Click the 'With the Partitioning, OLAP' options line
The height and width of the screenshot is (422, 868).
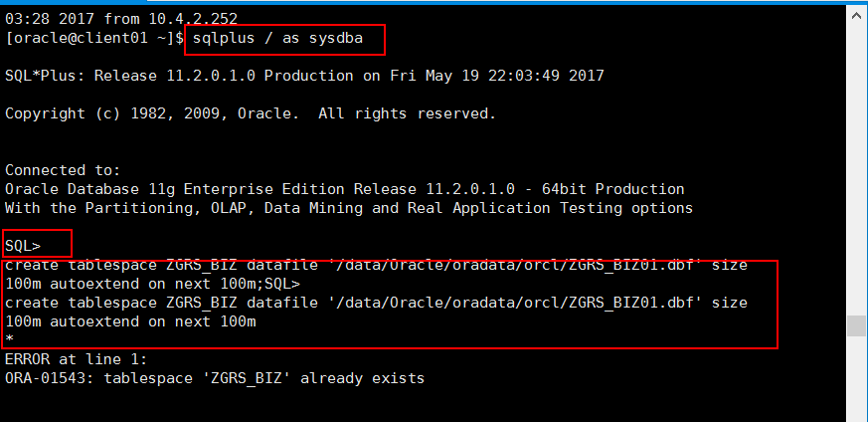349,208
